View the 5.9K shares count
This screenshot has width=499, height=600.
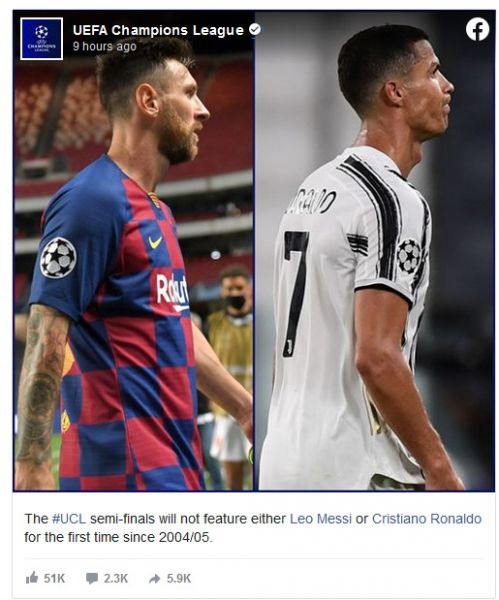coord(179,578)
